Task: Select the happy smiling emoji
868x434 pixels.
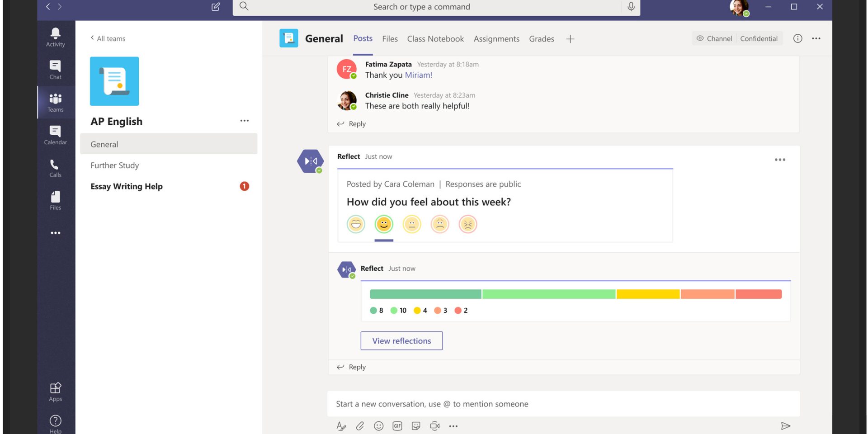Action: tap(384, 224)
